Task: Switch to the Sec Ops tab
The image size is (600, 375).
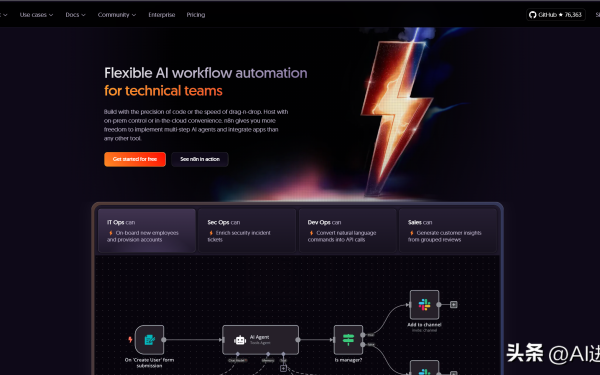Action: click(247, 230)
